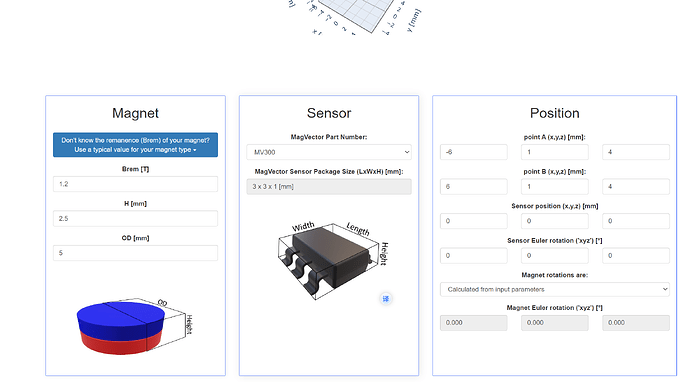Click the blue-red disc magnet illustration

[134, 326]
